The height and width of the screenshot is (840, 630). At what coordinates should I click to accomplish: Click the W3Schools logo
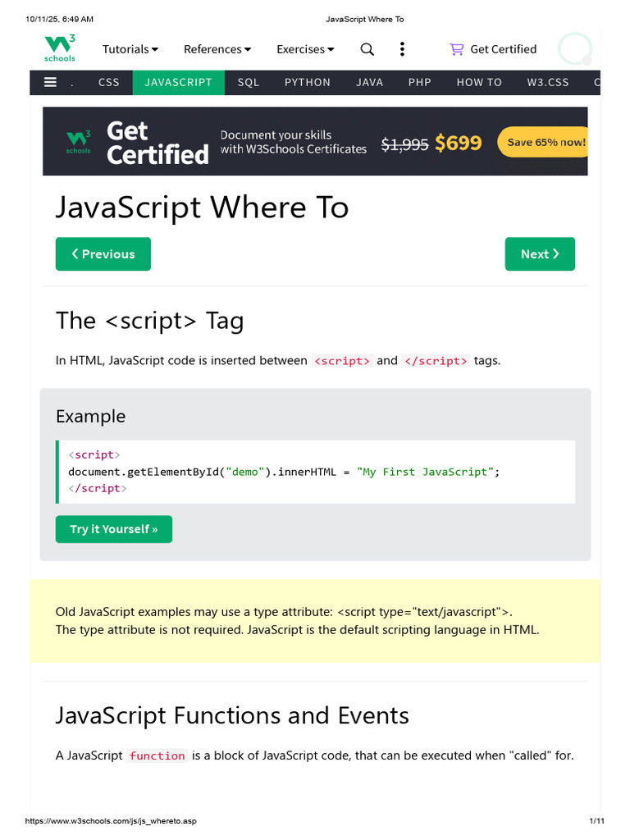click(x=59, y=48)
